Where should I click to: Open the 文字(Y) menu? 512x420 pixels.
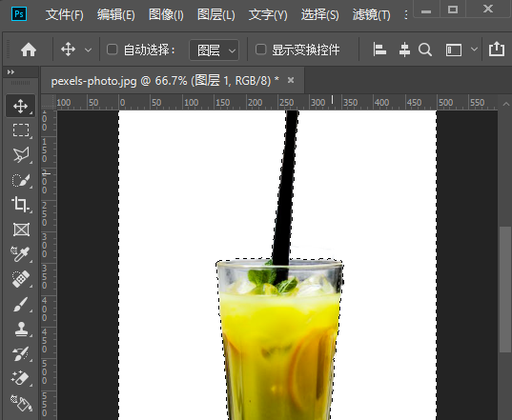tap(268, 14)
